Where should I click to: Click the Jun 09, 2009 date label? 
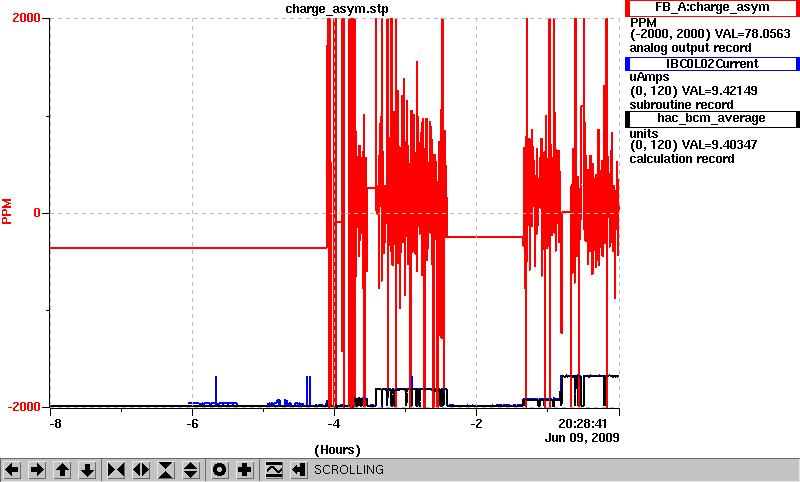[582, 438]
